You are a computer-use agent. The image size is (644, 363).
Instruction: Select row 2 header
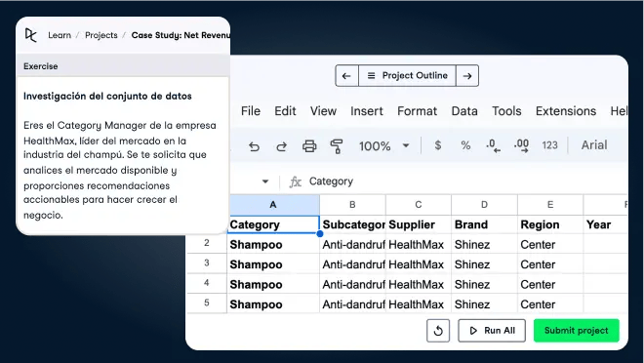[x=207, y=243]
